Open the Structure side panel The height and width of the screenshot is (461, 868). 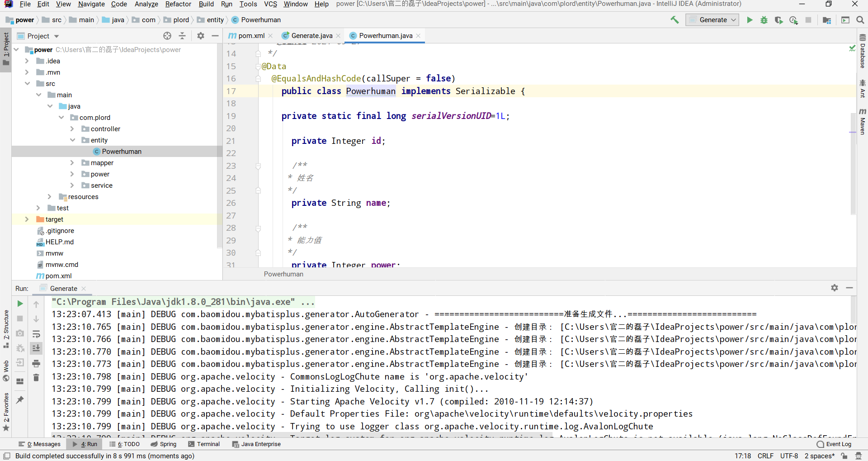pos(6,329)
